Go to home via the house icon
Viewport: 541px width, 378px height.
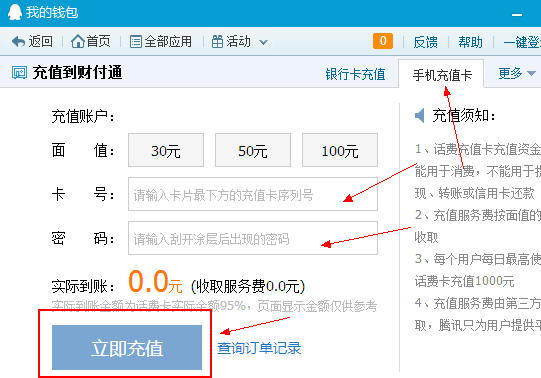pos(78,41)
